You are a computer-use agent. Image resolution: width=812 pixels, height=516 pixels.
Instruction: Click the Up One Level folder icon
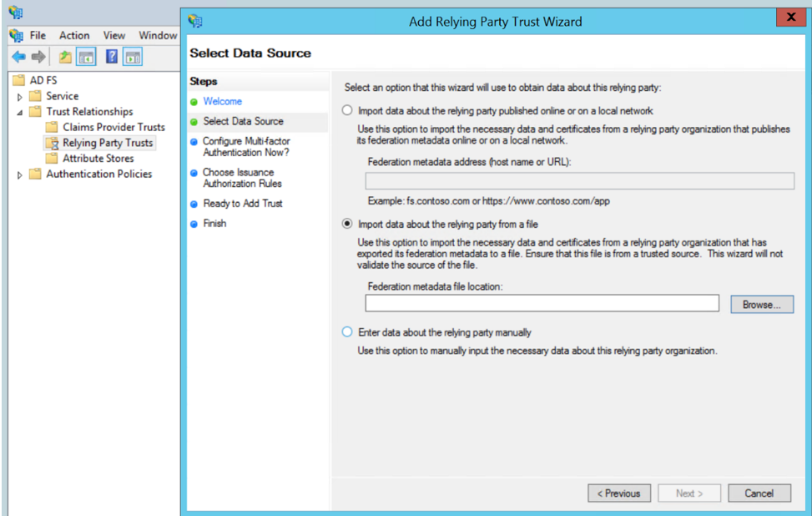click(65, 57)
